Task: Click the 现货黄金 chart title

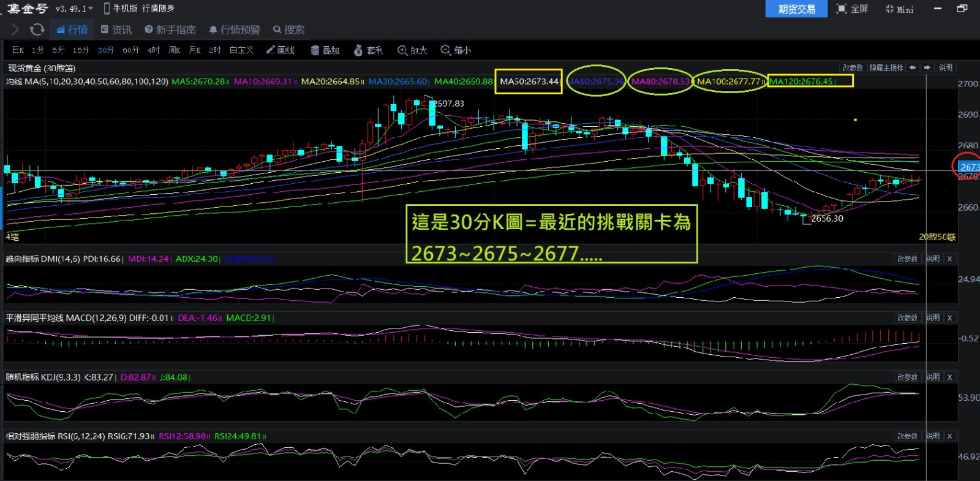Action: pos(42,68)
